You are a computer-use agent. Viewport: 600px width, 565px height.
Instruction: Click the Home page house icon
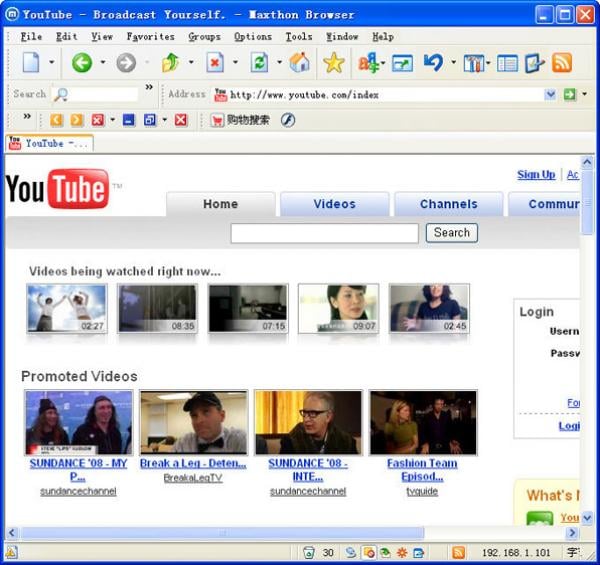pos(299,63)
